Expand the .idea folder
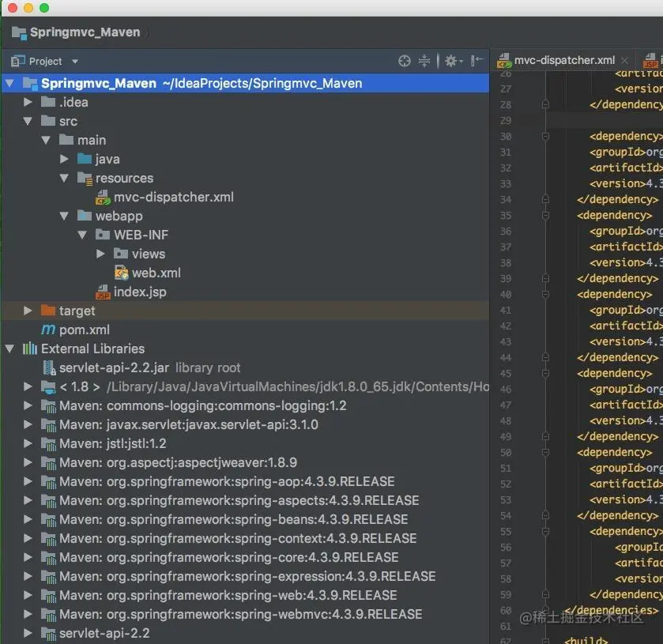Viewport: 663px width, 644px height. pos(28,102)
